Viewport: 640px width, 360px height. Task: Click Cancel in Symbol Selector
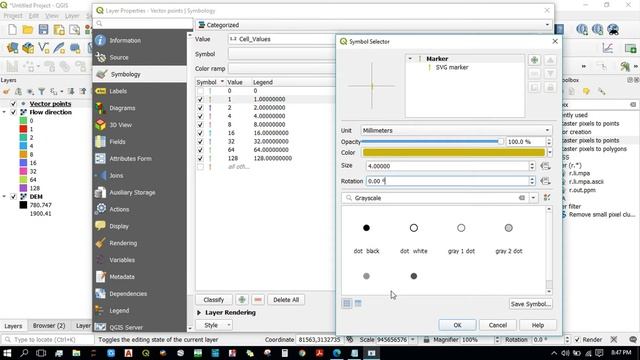click(498, 325)
